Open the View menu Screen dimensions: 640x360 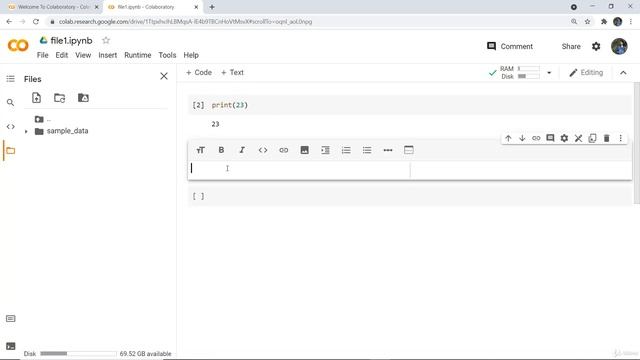click(x=83, y=55)
